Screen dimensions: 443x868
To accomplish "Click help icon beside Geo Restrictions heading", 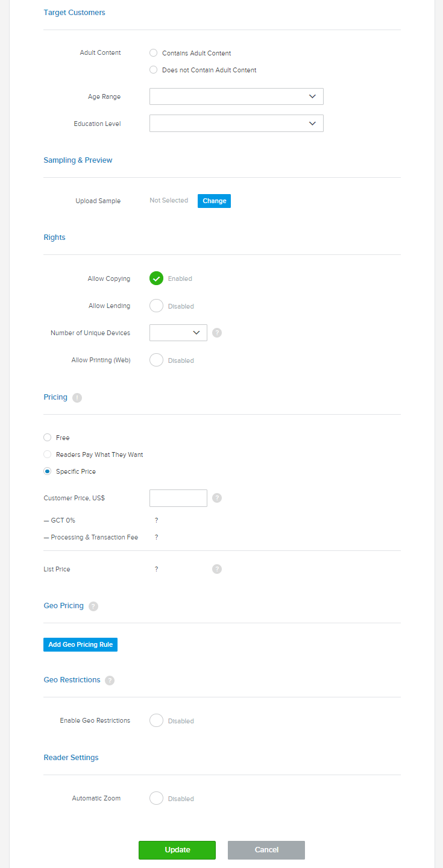I will click(110, 681).
